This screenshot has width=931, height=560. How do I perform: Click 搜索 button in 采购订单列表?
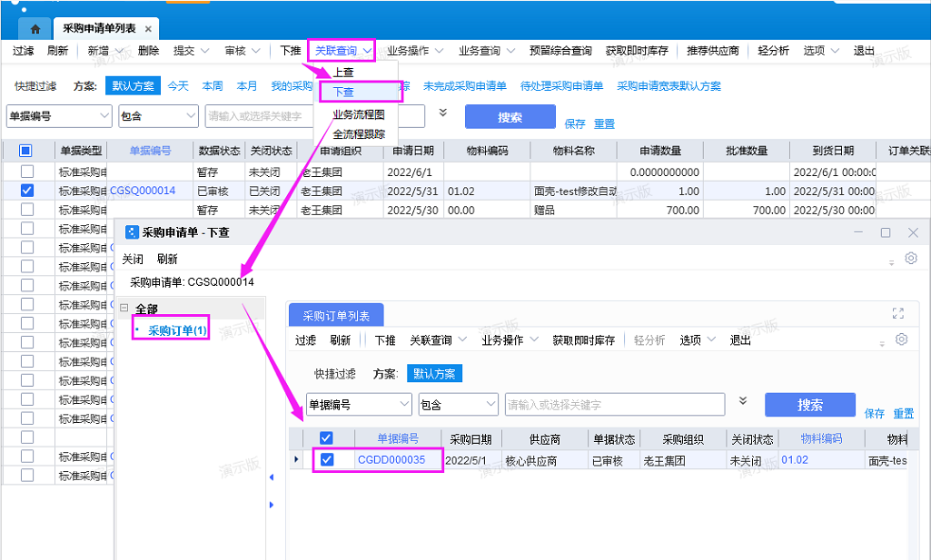point(810,405)
